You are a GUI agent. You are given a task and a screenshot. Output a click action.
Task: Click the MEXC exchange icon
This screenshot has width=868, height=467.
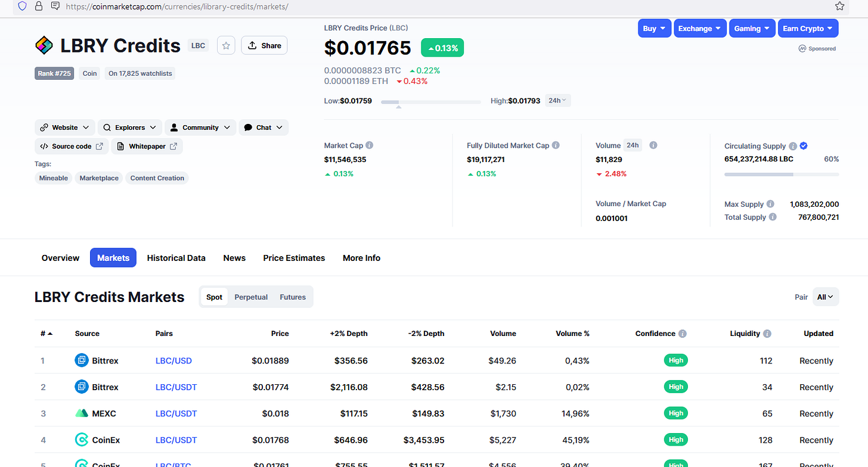point(82,413)
